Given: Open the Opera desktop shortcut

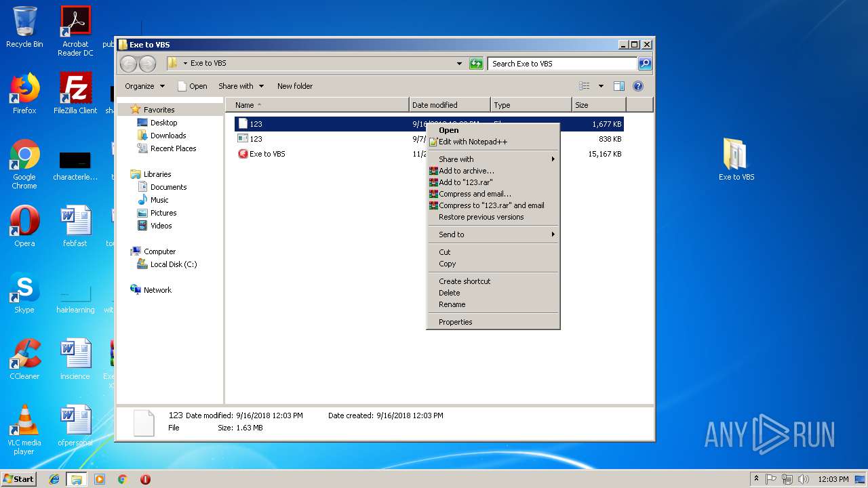Looking at the screenshot, I should (x=24, y=226).
